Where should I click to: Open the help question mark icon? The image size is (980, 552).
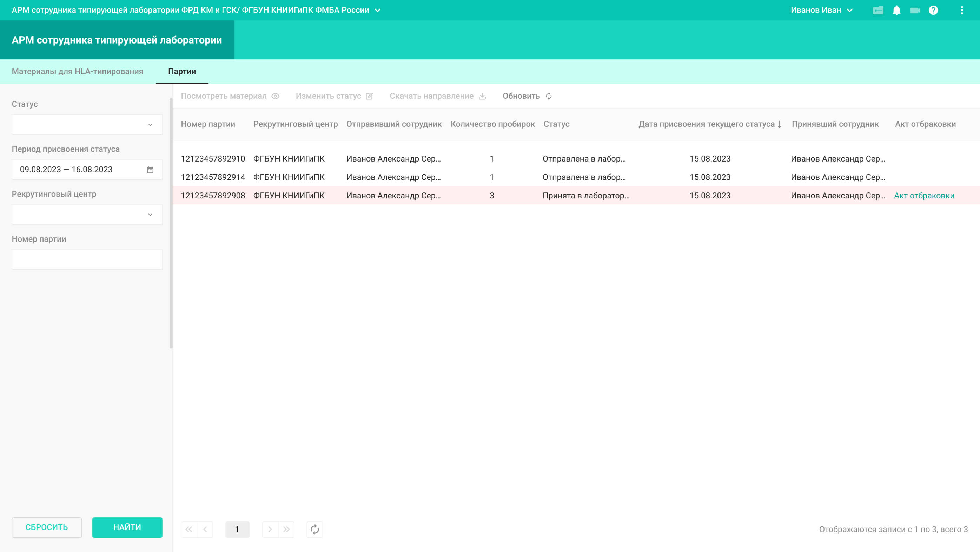[x=933, y=10]
